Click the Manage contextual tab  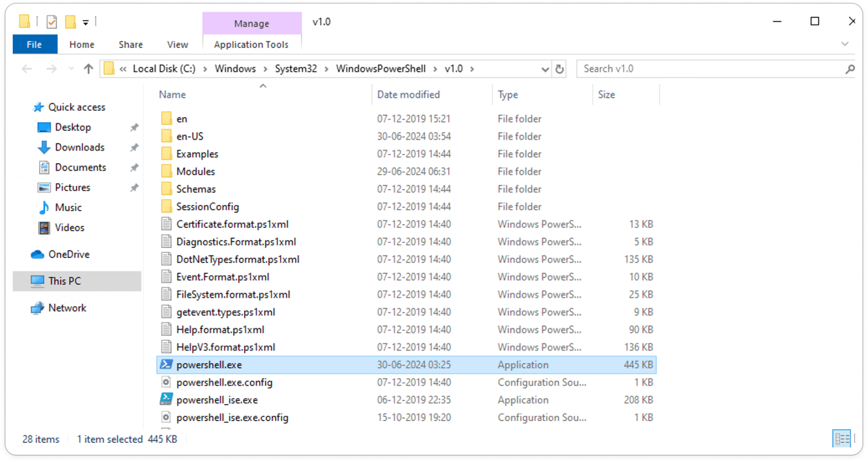pyautogui.click(x=251, y=24)
